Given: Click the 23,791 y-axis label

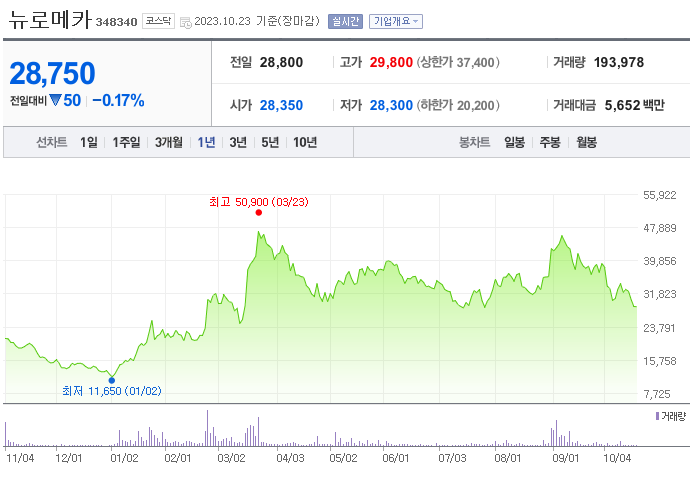Looking at the screenshot, I should point(660,328).
